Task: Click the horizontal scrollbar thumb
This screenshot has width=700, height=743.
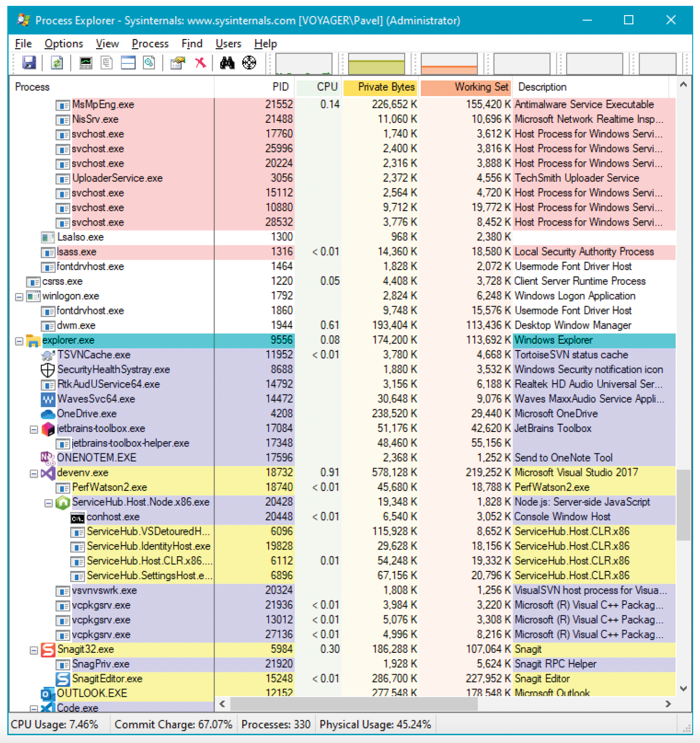Action: 354,704
